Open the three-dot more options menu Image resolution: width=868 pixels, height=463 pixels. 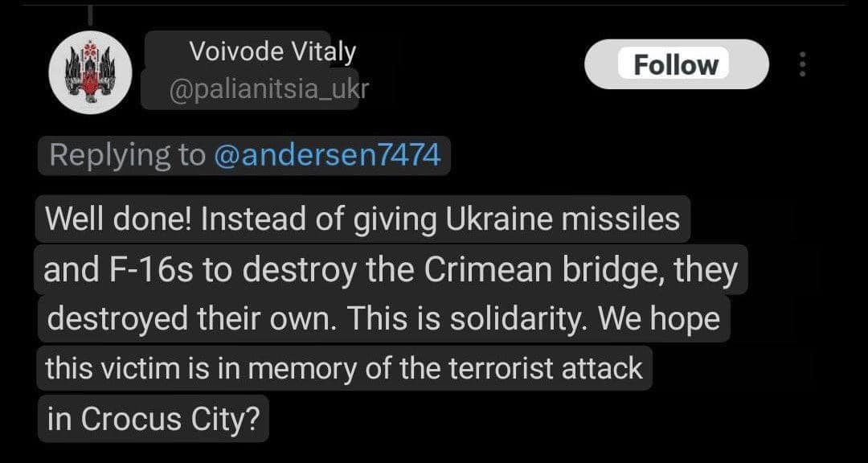(801, 64)
